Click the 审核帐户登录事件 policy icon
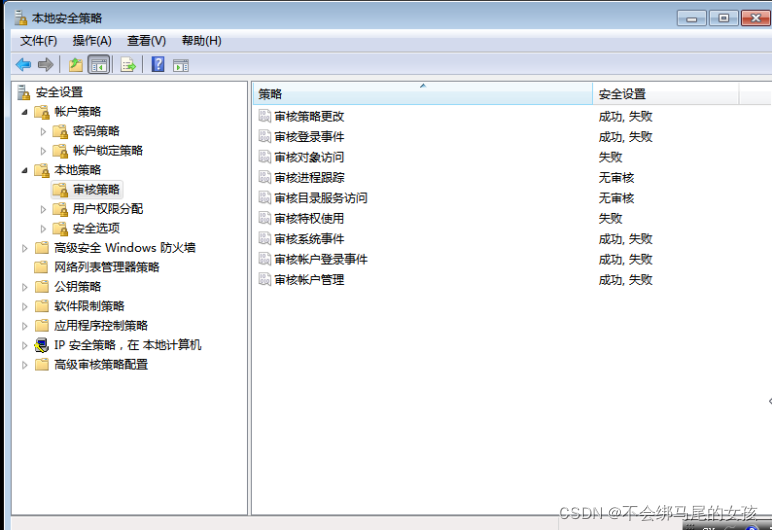 click(x=265, y=259)
